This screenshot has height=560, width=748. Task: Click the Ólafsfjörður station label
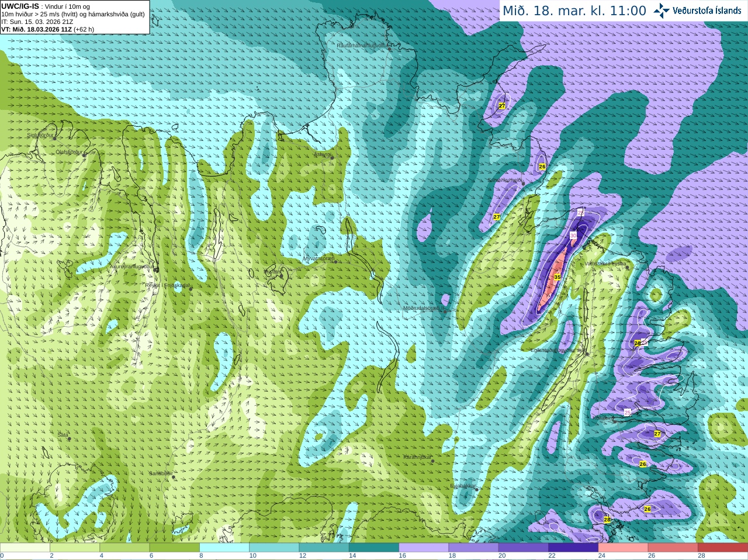click(69, 151)
